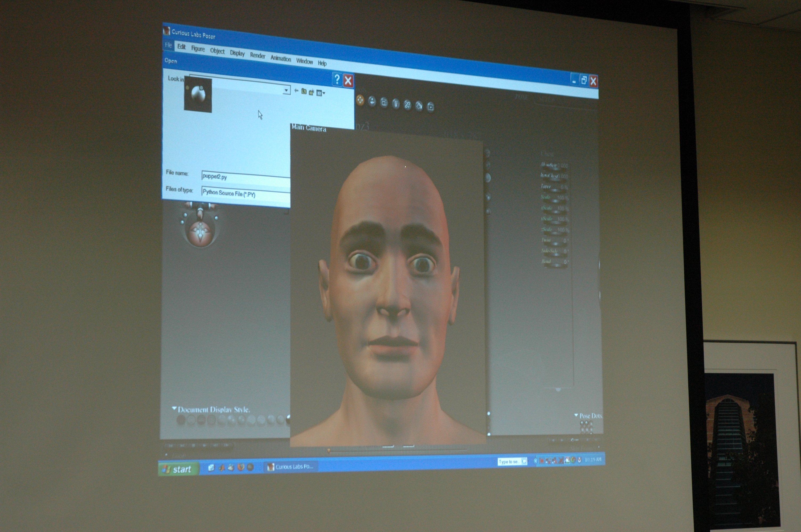This screenshot has width=801, height=532.
Task: Click the camera trackball control sphere
Action: [200, 234]
